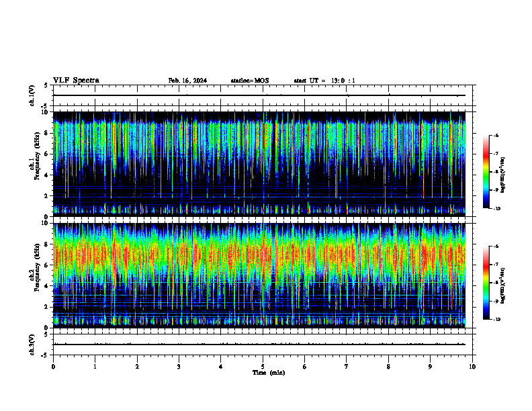Click time axis tick label "5"
The height and width of the screenshot is (411, 532).
pos(263,367)
